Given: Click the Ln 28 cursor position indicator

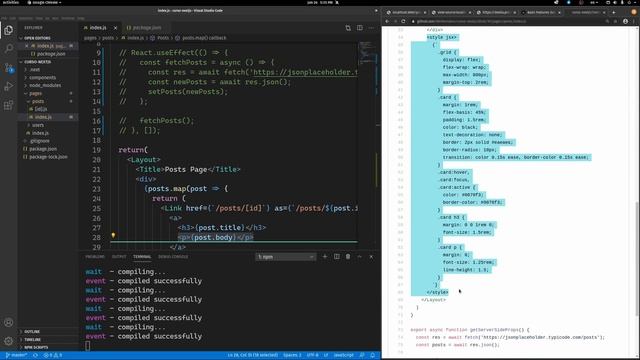Looking at the screenshot, I should tap(253, 356).
